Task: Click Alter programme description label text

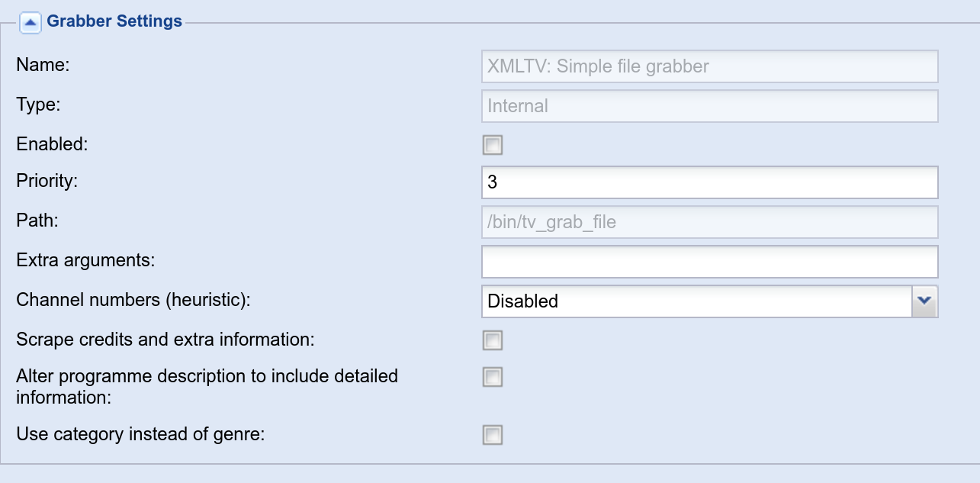Action: click(x=207, y=386)
